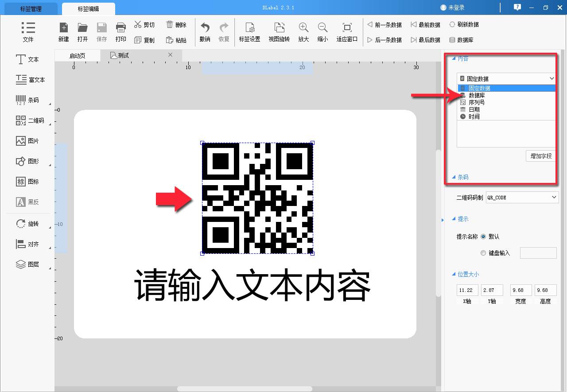Click the 键盘输入 text field
This screenshot has width=567, height=392.
pyautogui.click(x=538, y=253)
